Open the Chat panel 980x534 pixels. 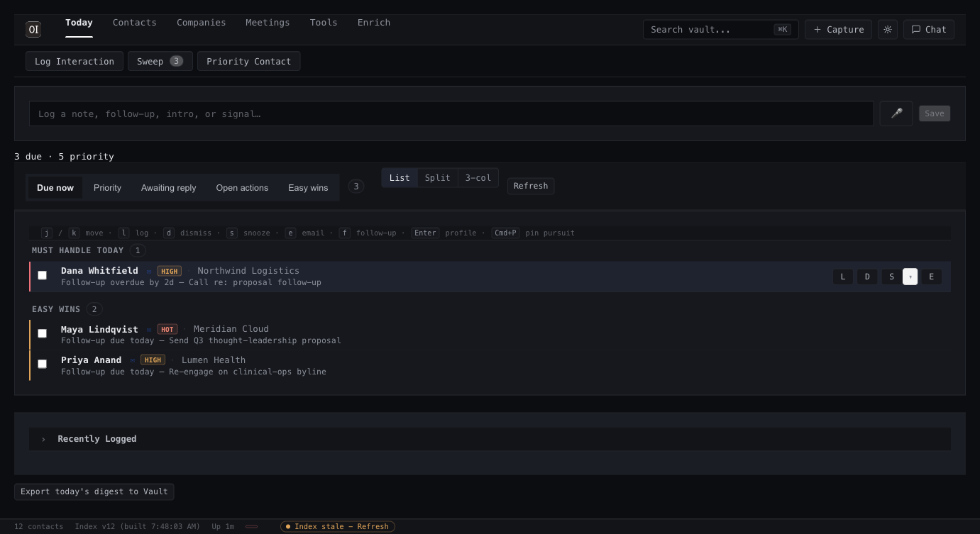928,29
